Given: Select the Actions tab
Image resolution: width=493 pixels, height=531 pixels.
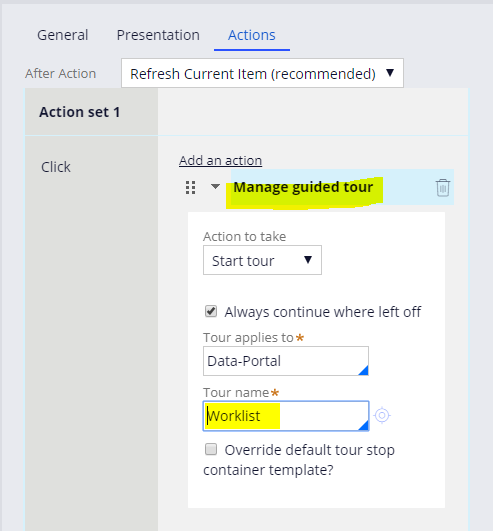Looking at the screenshot, I should pyautogui.click(x=252, y=35).
